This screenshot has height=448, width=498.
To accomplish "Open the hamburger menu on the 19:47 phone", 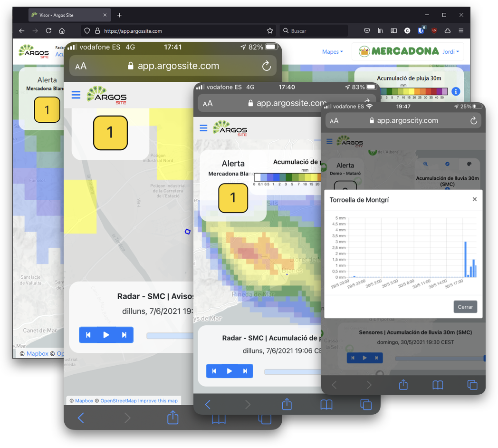I will 329,141.
